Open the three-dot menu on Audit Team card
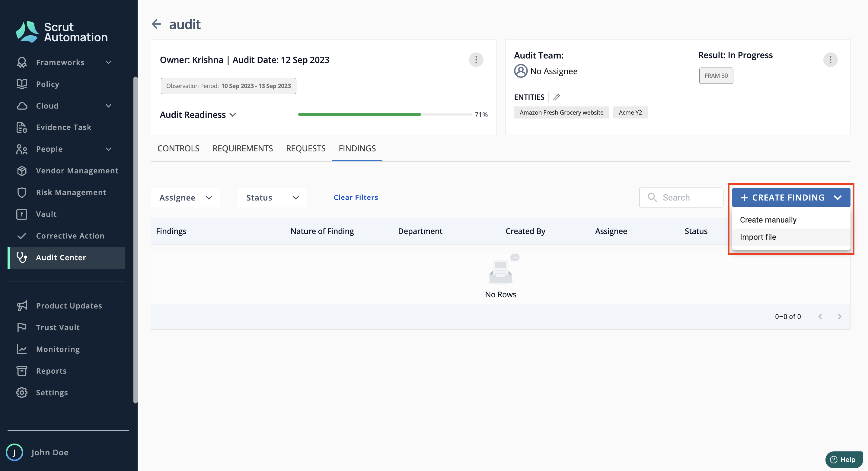The height and width of the screenshot is (471, 868). click(830, 60)
